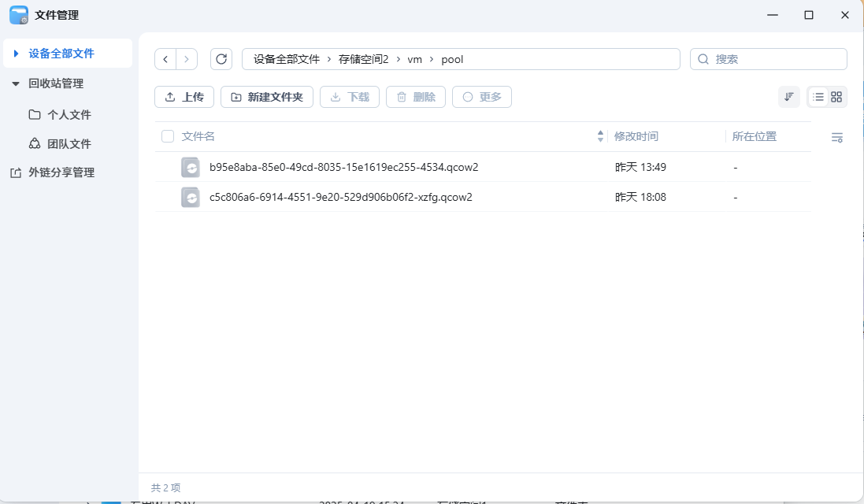Viewport: 864px width, 504px height.
Task: Click the file manager app icon
Action: coord(19,15)
